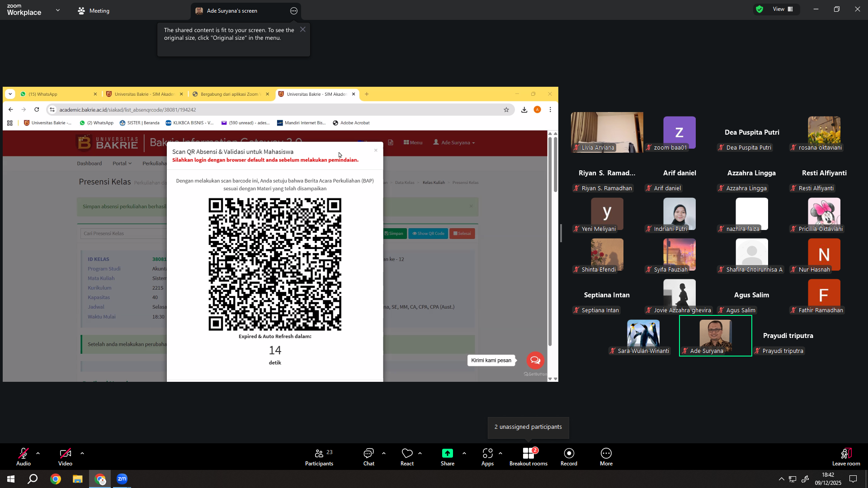Screen dimensions: 868x488
Task: Open the Chrome three-dot menu
Action: tap(550, 110)
